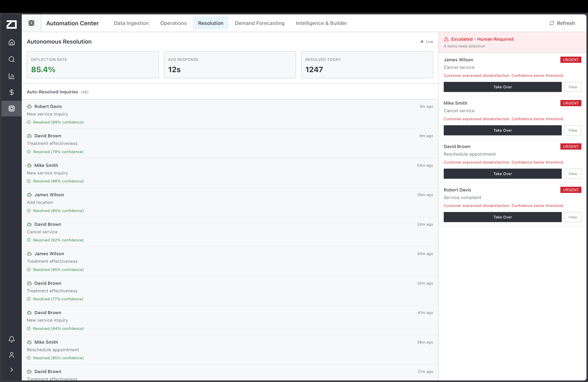Open the Data Ingestion tab
Viewport: 588px width, 382px height.
[131, 23]
